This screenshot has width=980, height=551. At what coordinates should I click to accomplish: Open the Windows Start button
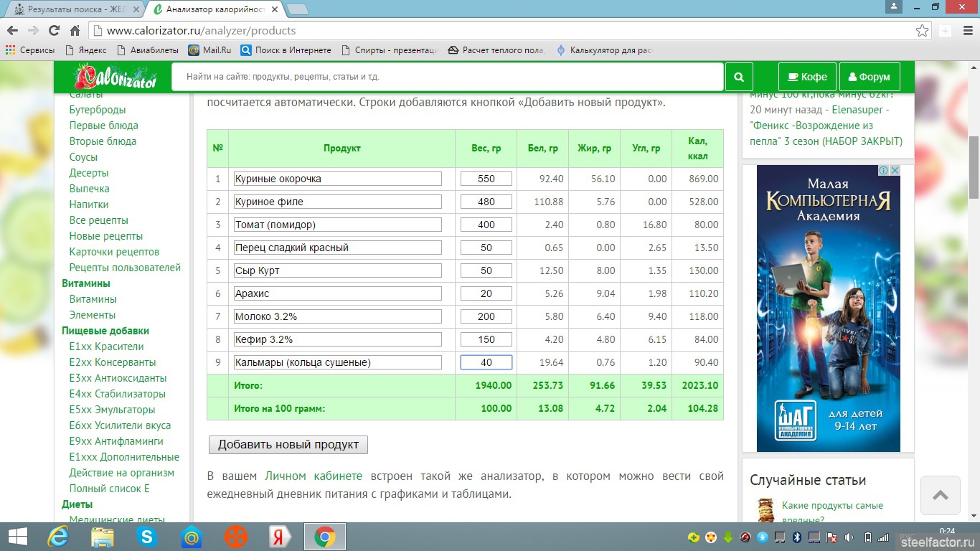(x=17, y=537)
